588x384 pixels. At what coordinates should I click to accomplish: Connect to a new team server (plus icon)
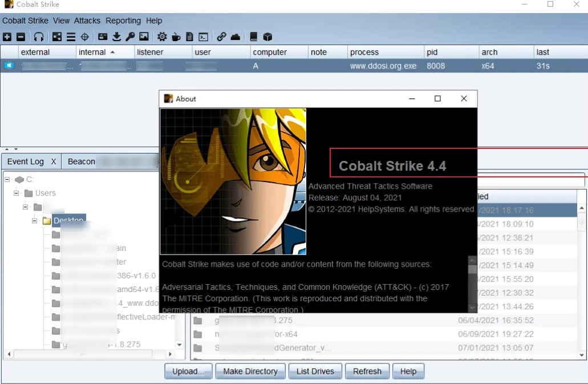point(7,37)
